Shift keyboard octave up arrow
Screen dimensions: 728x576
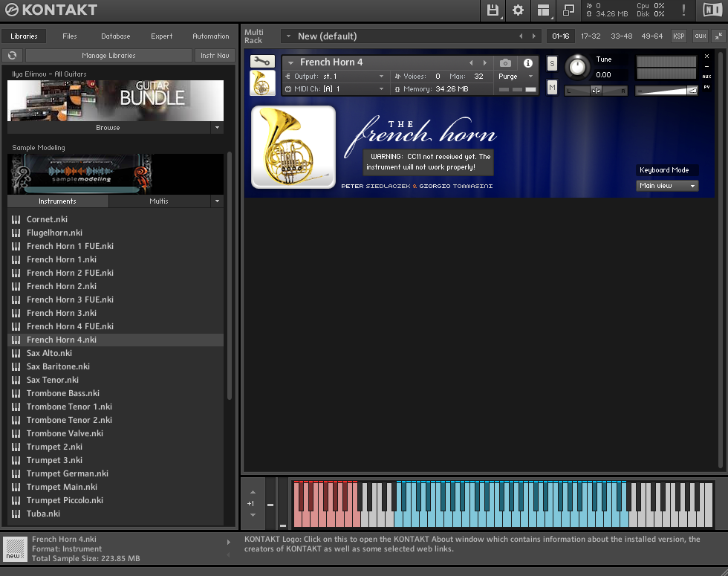click(253, 492)
